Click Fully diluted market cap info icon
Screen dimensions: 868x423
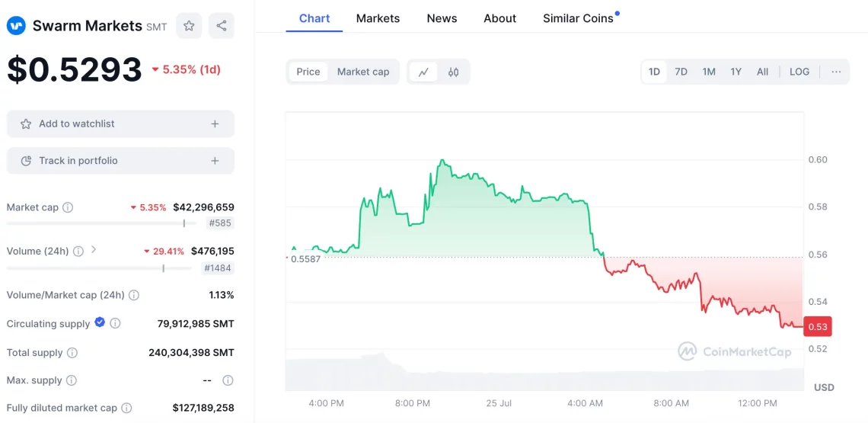coord(126,408)
